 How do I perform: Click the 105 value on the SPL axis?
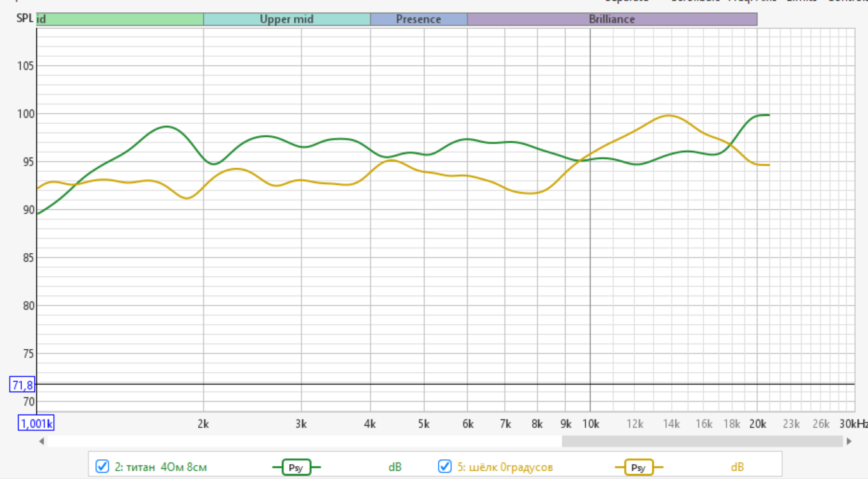[27, 66]
